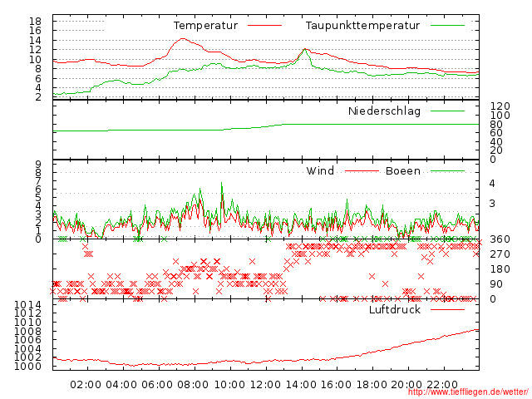The image size is (532, 399).
Task: Click the 80 precipitation axis value
Action: pyautogui.click(x=496, y=124)
